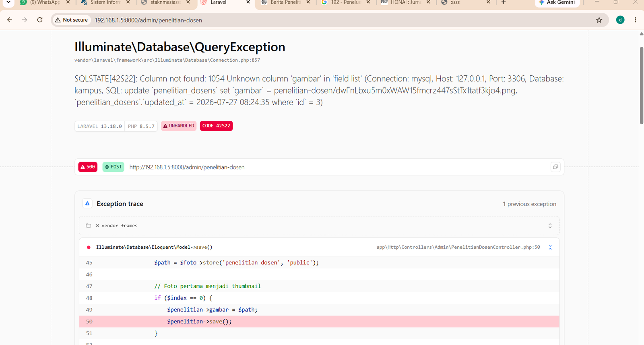The width and height of the screenshot is (644, 345).
Task: Switch to the xsss tab
Action: pos(466,2)
